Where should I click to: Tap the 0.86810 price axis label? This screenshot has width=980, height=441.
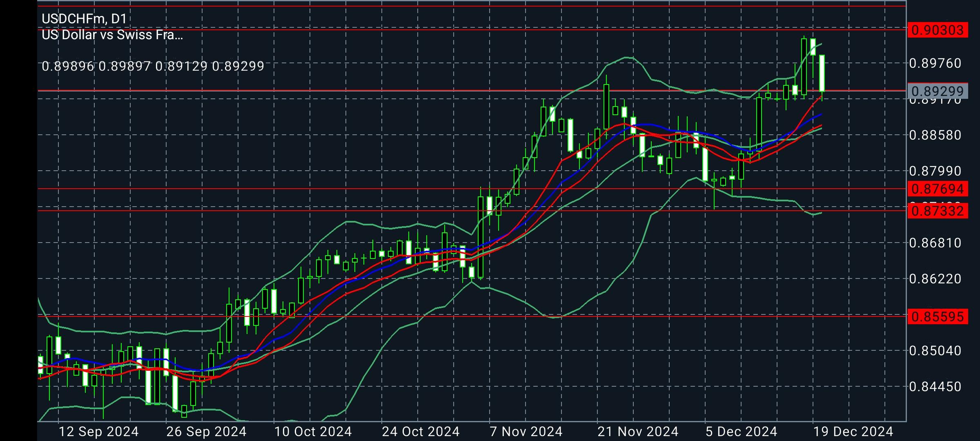coord(935,243)
